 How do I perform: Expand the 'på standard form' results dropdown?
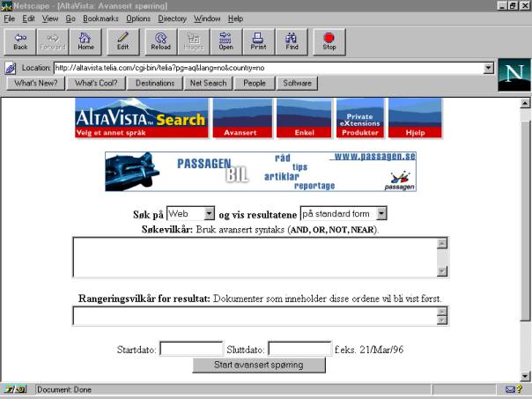[x=381, y=213]
